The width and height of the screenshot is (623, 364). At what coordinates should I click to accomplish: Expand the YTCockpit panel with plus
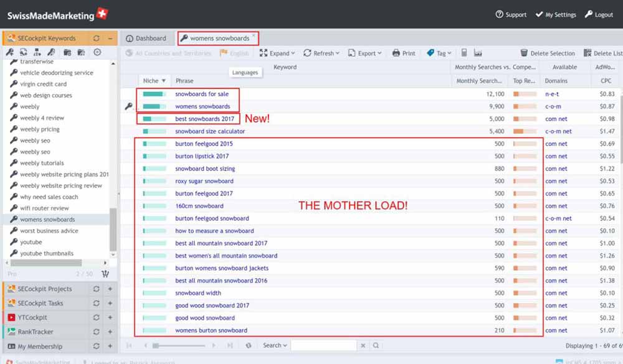click(110, 317)
